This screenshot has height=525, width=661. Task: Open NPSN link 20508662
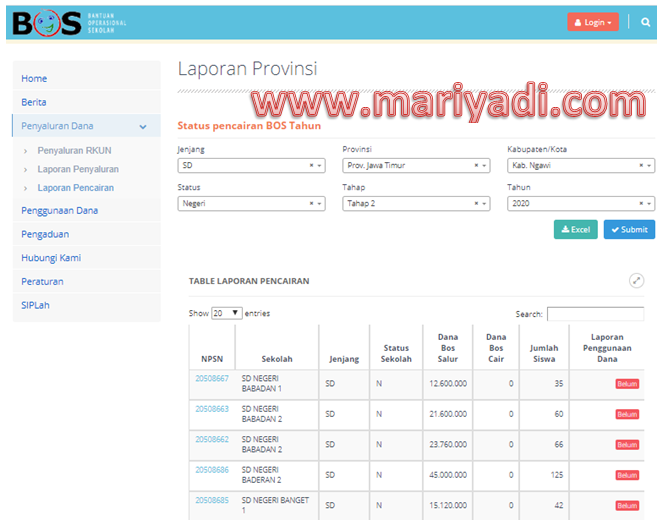pos(212,439)
